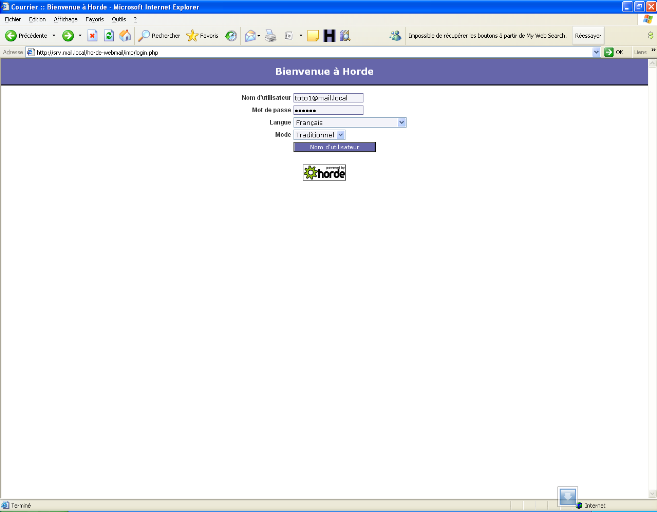Image resolution: width=657 pixels, height=512 pixels.
Task: Open the Rechercher search tool
Action: [x=159, y=36]
